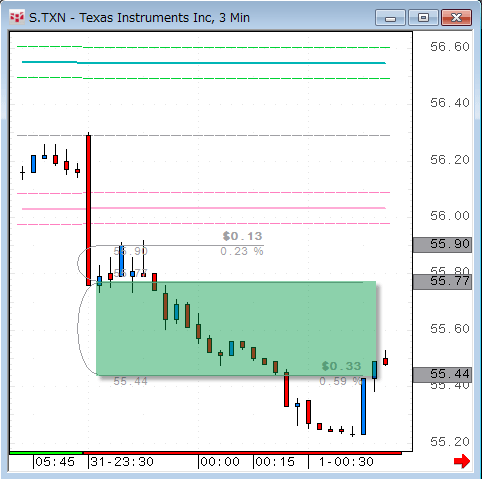Click the 55.20 price axis label

tap(450, 442)
